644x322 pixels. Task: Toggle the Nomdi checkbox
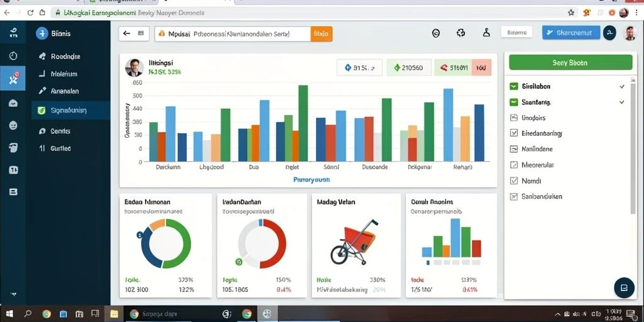coord(513,180)
